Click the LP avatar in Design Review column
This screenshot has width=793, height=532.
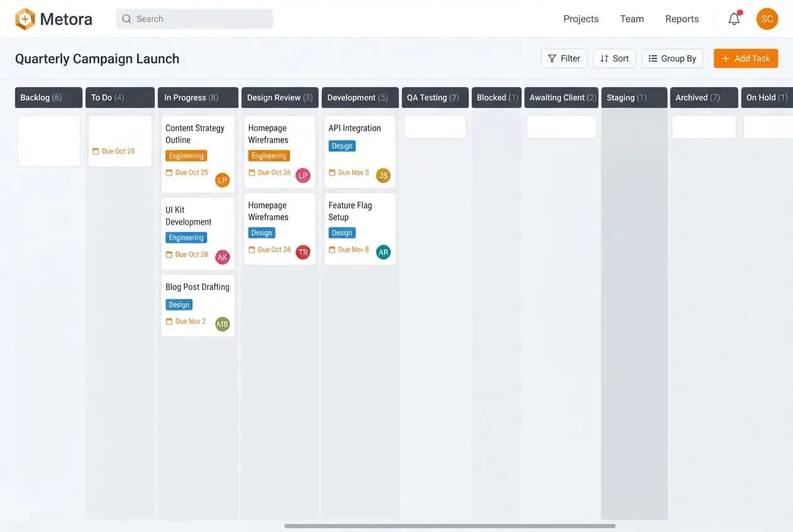(303, 176)
